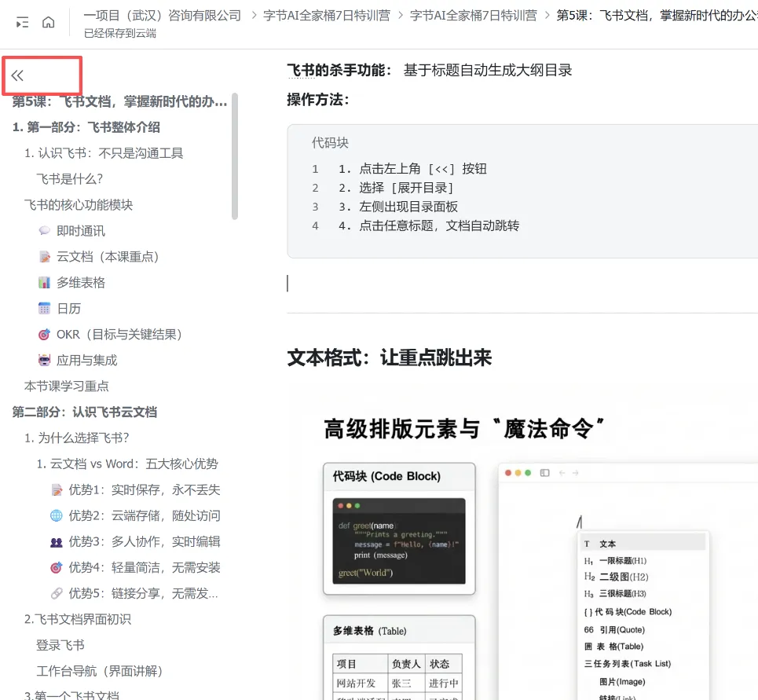758x700 pixels.
Task: Click code line 点击左上角［<<］按钮
Action: (x=412, y=169)
